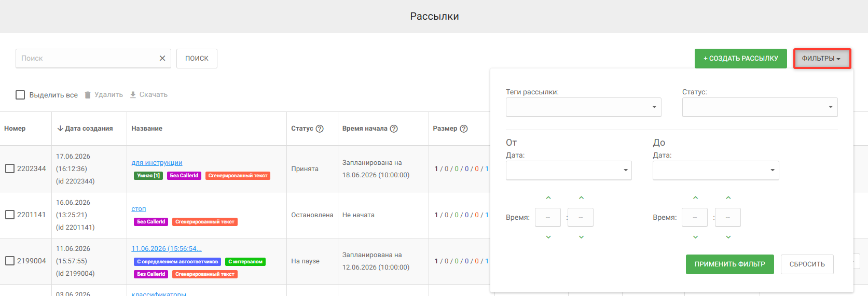Open the От date dropdown

tap(569, 170)
